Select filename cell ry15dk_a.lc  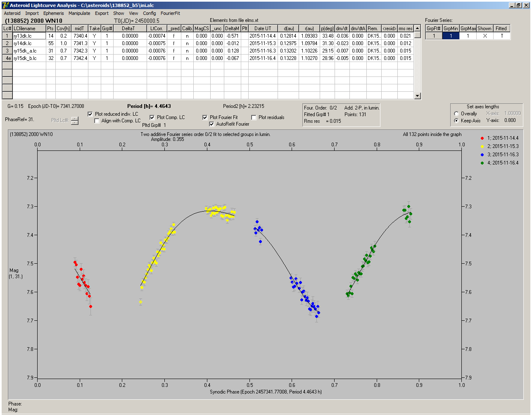click(x=29, y=51)
